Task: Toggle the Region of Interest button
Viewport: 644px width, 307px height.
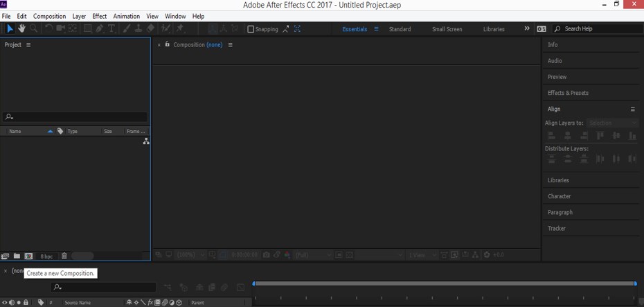Action: point(339,255)
